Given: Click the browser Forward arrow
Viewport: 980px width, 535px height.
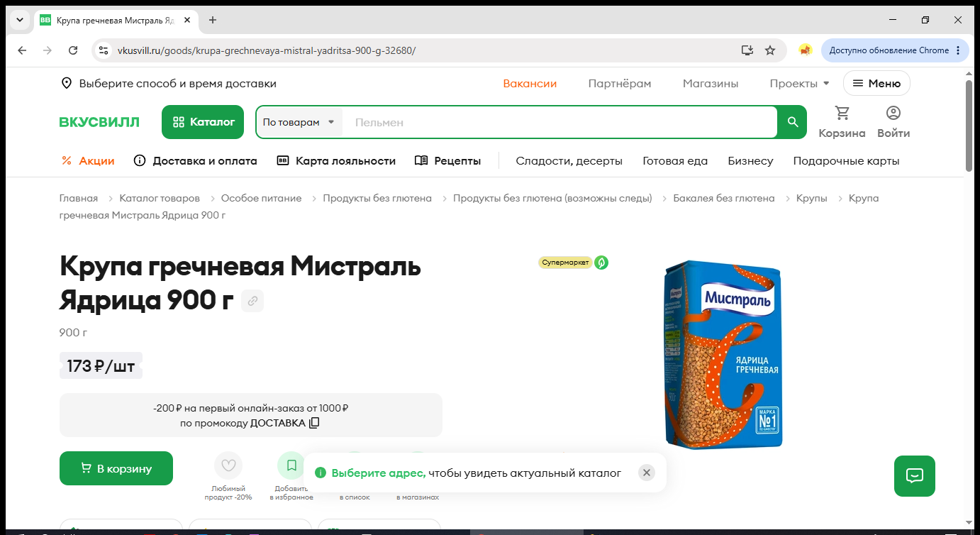Looking at the screenshot, I should click(x=48, y=50).
